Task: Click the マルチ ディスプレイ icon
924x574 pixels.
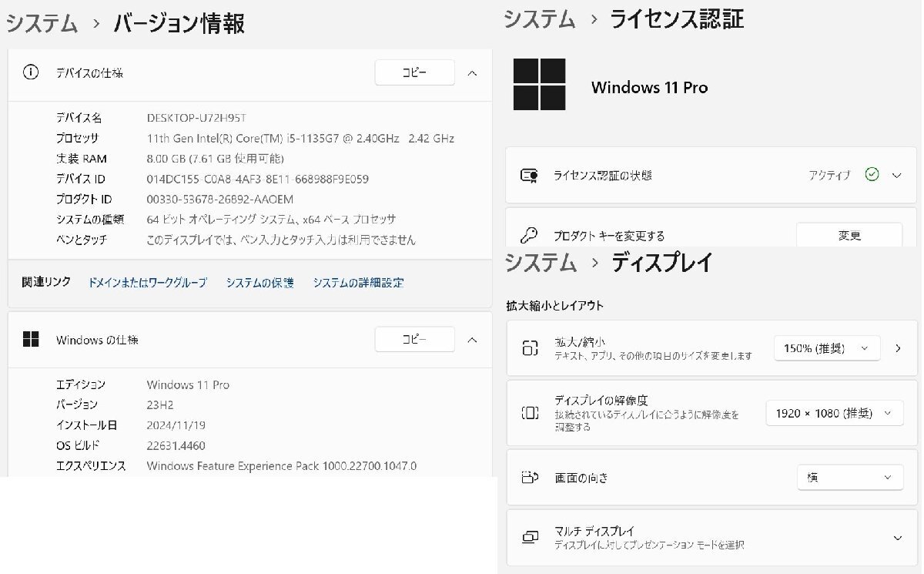Action: 530,537
